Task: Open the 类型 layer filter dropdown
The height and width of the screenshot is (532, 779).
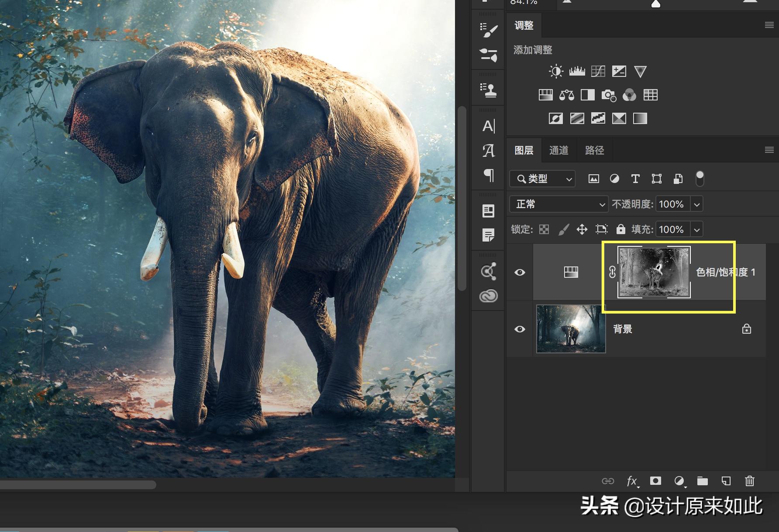Action: [542, 179]
